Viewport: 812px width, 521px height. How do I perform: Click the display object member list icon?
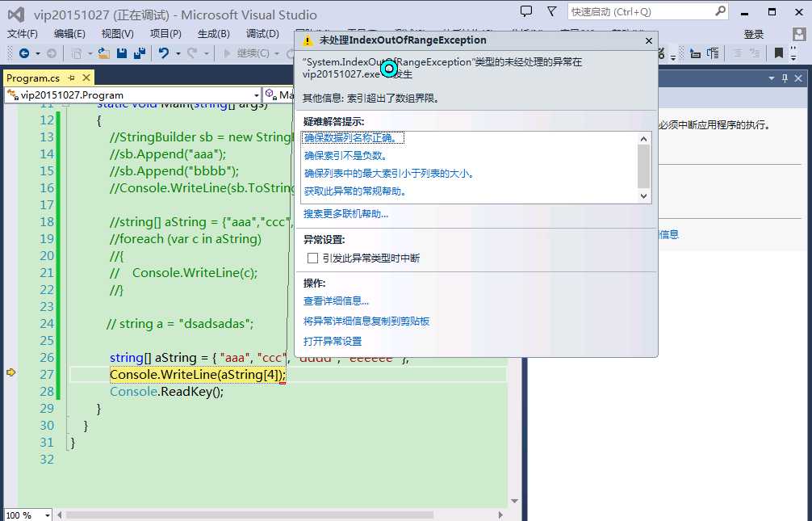point(696,53)
